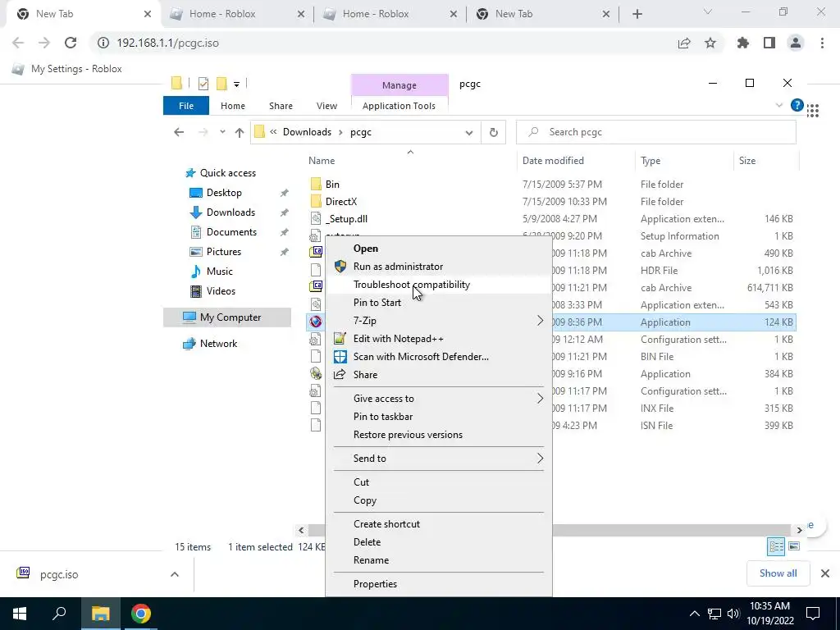840x630 pixels.
Task: Open Chrome side panel icon
Action: [769, 43]
